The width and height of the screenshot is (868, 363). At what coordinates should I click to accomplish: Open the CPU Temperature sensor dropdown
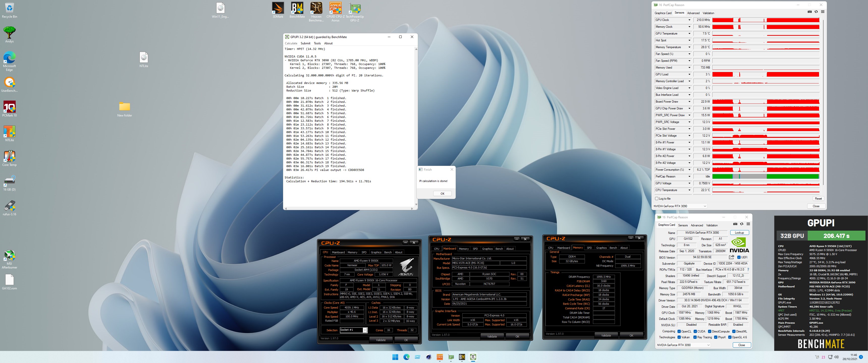[x=689, y=190]
